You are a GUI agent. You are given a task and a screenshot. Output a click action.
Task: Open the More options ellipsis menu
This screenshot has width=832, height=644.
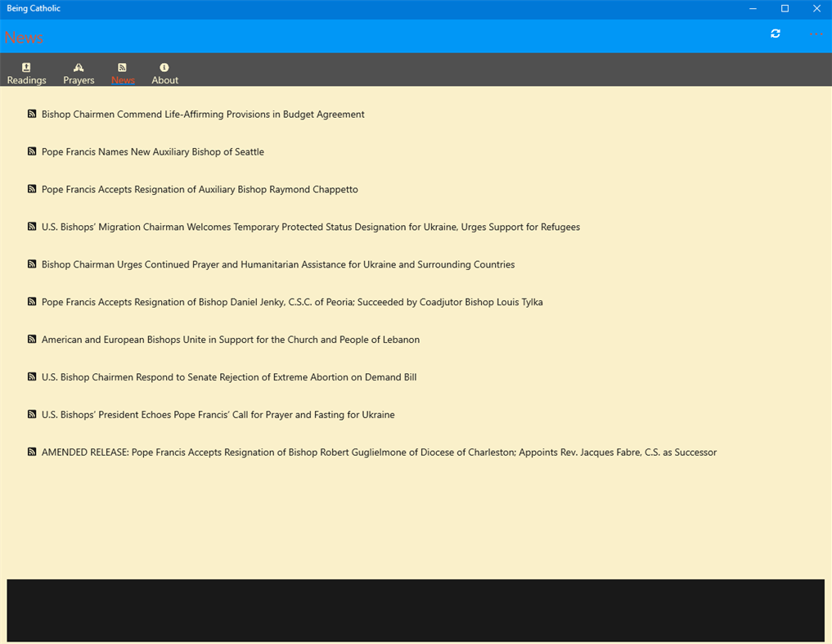tap(815, 34)
